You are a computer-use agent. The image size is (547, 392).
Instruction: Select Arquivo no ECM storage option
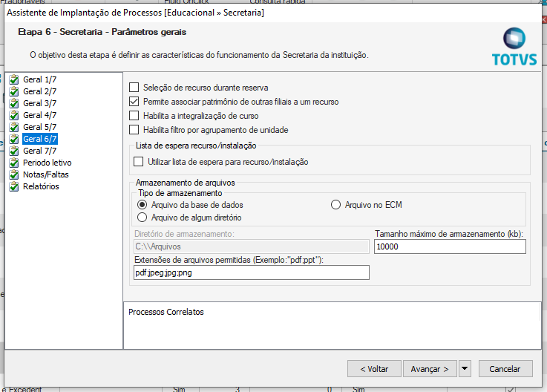coord(335,205)
